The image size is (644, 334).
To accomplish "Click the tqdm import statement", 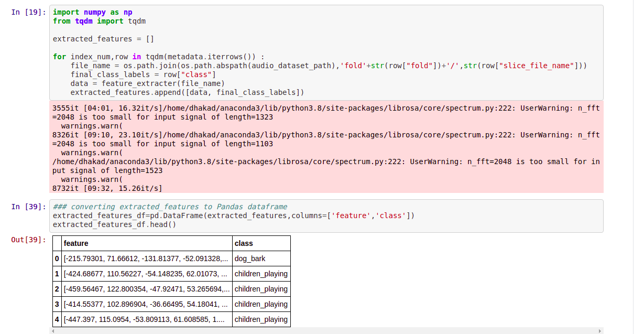I will pos(94,21).
